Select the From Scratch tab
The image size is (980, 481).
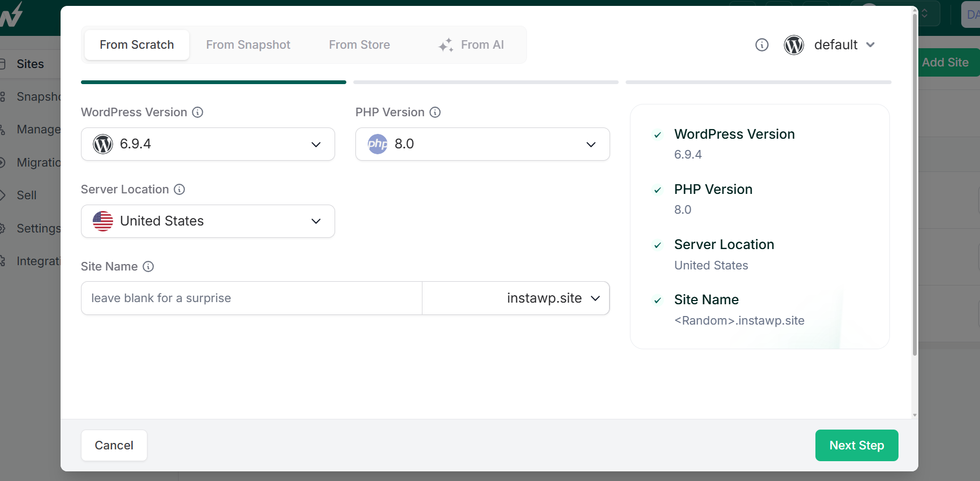coord(137,45)
